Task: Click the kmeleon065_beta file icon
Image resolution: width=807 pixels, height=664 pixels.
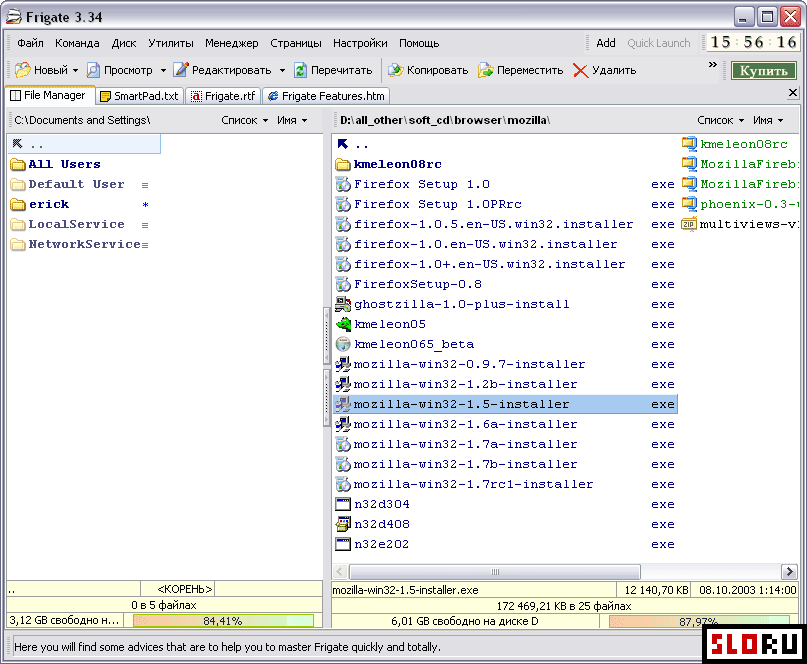Action: click(343, 344)
